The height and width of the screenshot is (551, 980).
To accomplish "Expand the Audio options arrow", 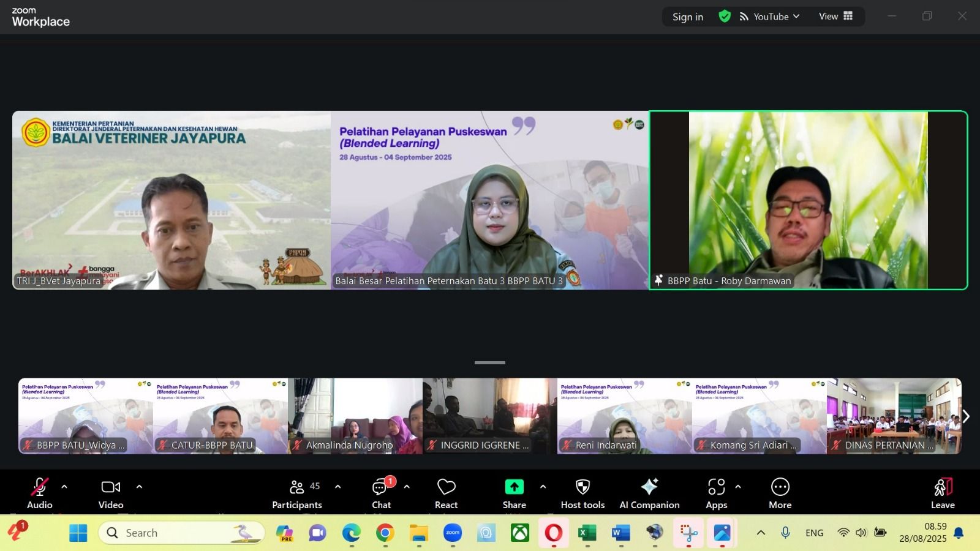I will 64,487.
